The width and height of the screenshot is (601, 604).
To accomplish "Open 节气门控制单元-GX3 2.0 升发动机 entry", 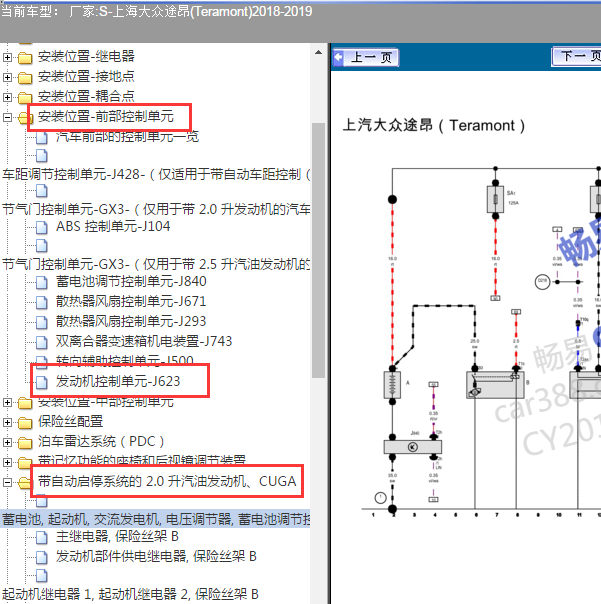I will 156,210.
